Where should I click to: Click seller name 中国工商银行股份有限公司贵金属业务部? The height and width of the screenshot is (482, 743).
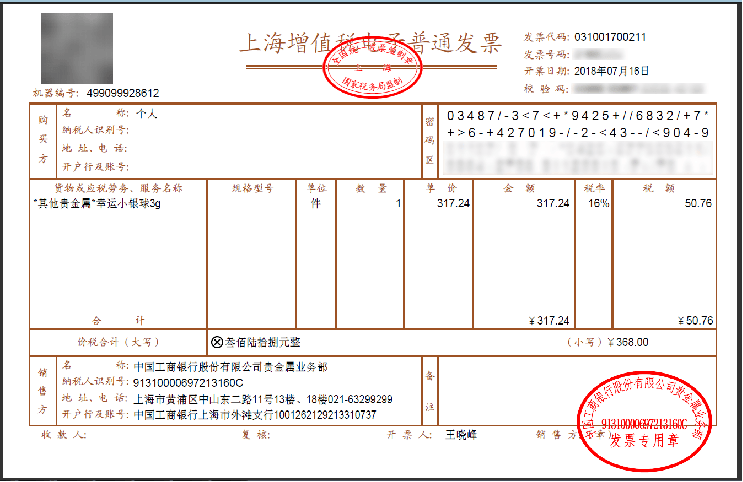point(230,367)
